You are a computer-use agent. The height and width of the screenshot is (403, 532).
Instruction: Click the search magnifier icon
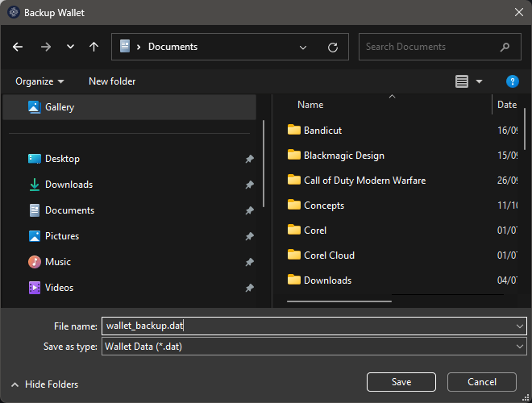(x=505, y=47)
